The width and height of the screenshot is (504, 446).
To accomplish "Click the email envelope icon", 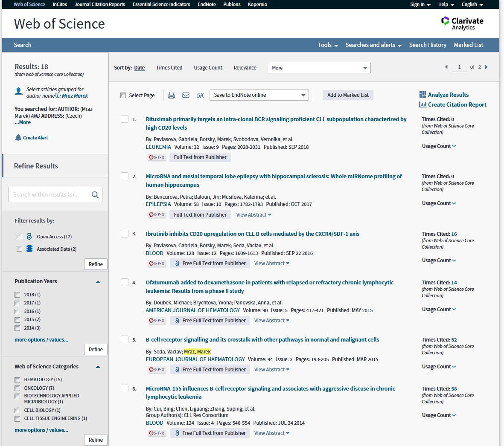I will 186,95.
